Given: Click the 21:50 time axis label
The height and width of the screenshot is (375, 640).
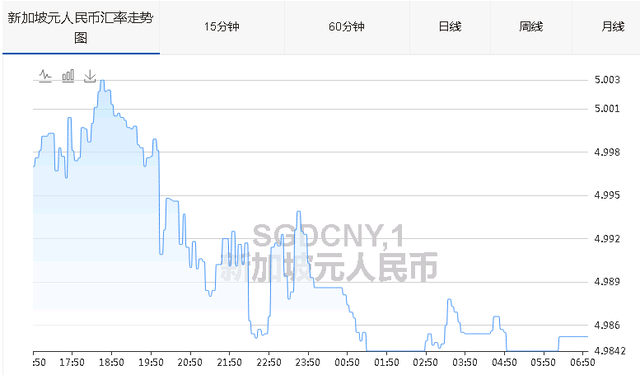Looking at the screenshot, I should [229, 362].
